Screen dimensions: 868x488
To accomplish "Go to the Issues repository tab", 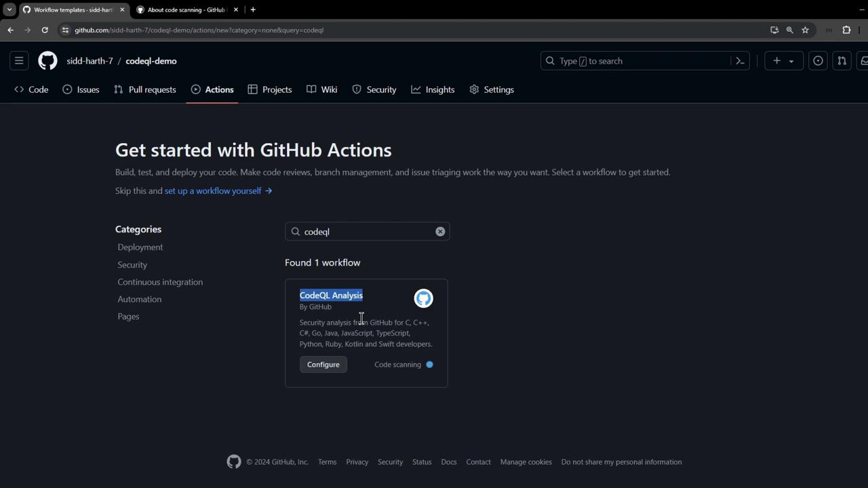I will pyautogui.click(x=81, y=89).
